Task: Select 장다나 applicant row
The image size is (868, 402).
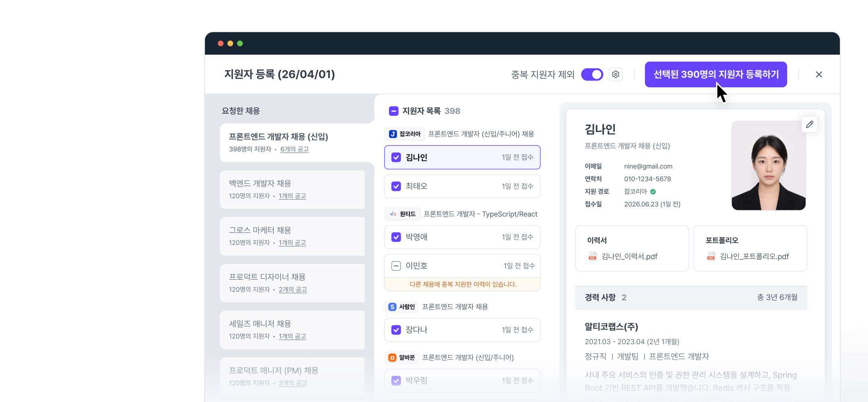Action: (463, 330)
